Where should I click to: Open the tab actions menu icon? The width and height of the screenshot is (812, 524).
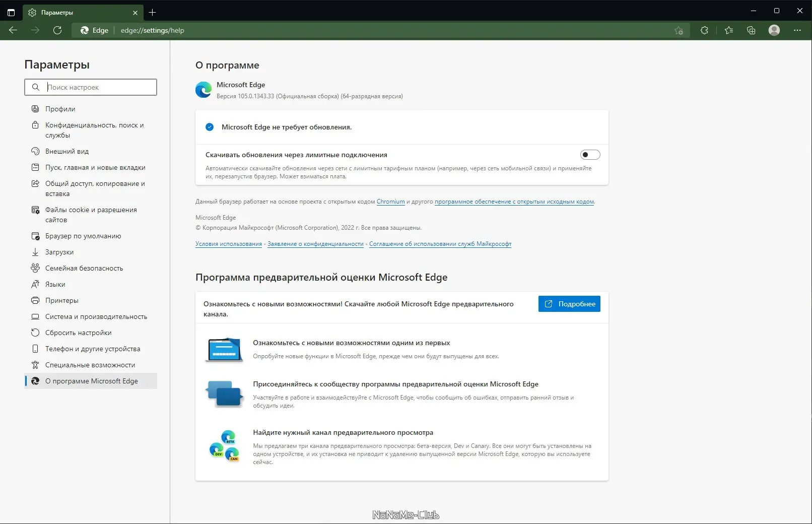point(11,12)
